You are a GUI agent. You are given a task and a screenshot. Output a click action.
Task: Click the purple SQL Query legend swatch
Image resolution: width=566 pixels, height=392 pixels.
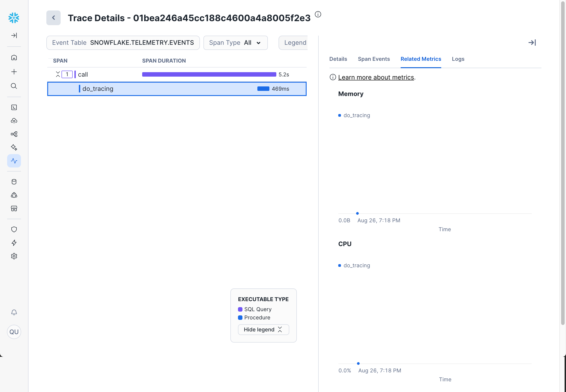240,309
